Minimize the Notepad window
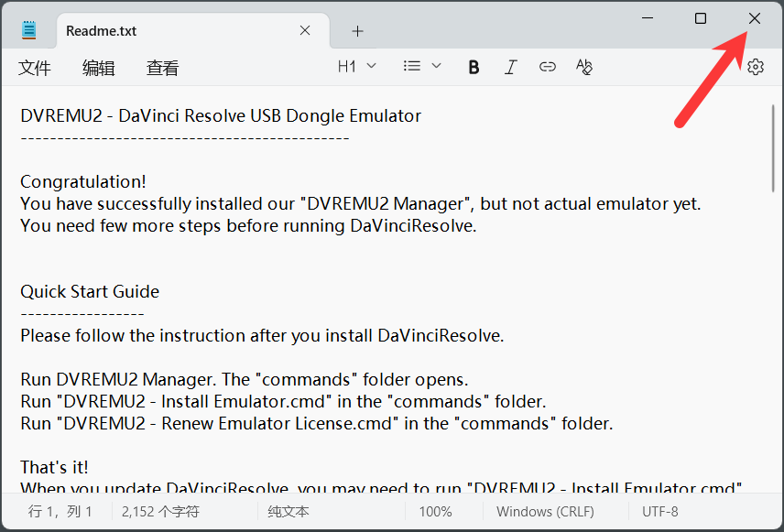 tap(648, 18)
